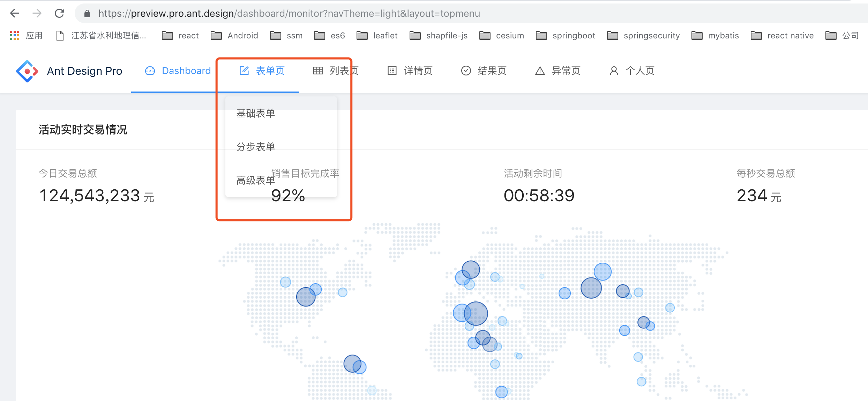This screenshot has width=868, height=401.
Task: Open the mybatis bookmark folder
Action: 715,35
